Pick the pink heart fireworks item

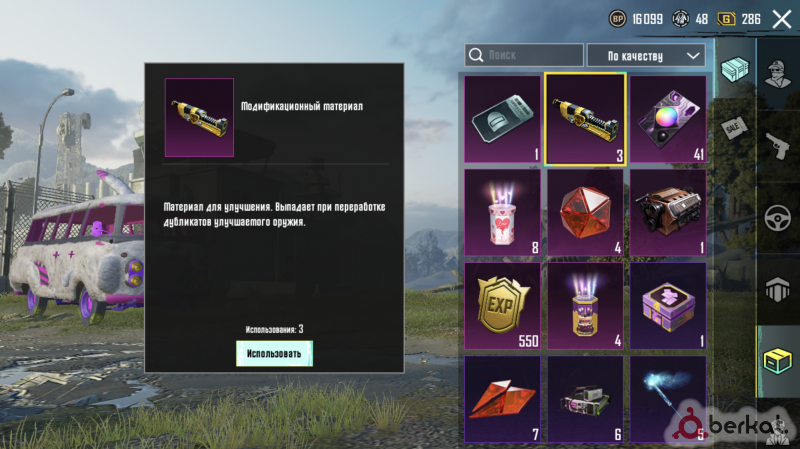[x=502, y=212]
